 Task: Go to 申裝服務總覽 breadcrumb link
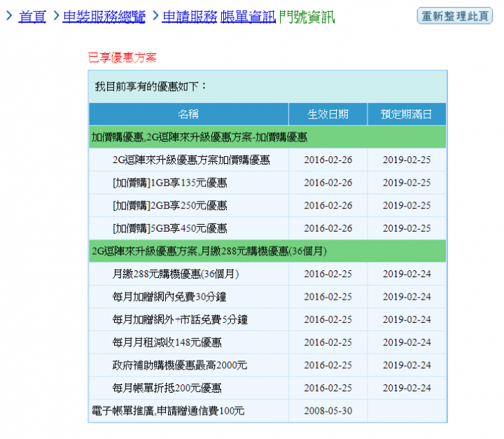pyautogui.click(x=104, y=17)
